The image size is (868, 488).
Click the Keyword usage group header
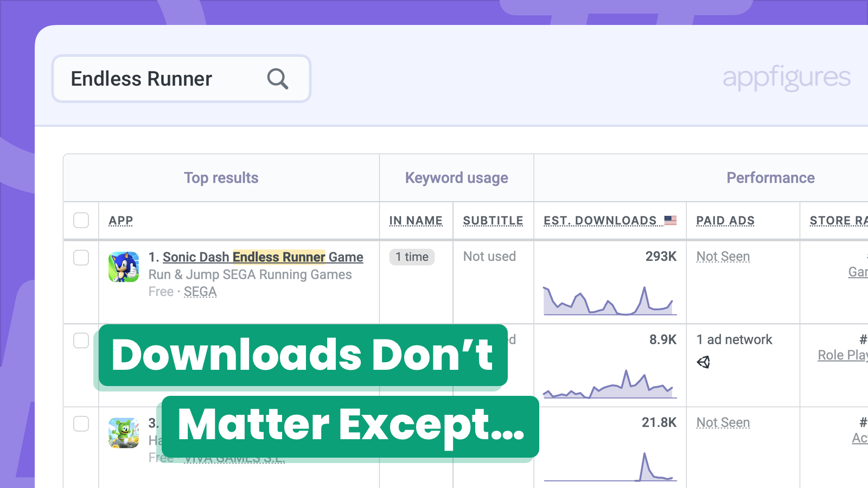click(457, 178)
